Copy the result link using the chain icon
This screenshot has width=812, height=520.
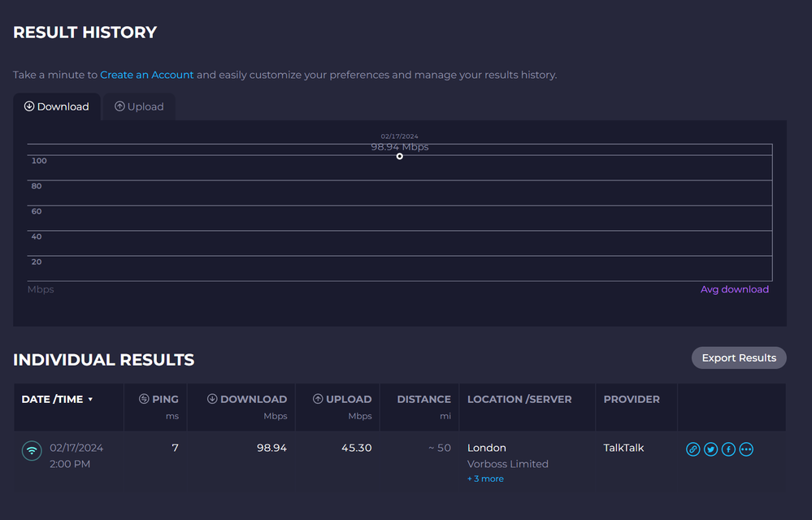693,449
